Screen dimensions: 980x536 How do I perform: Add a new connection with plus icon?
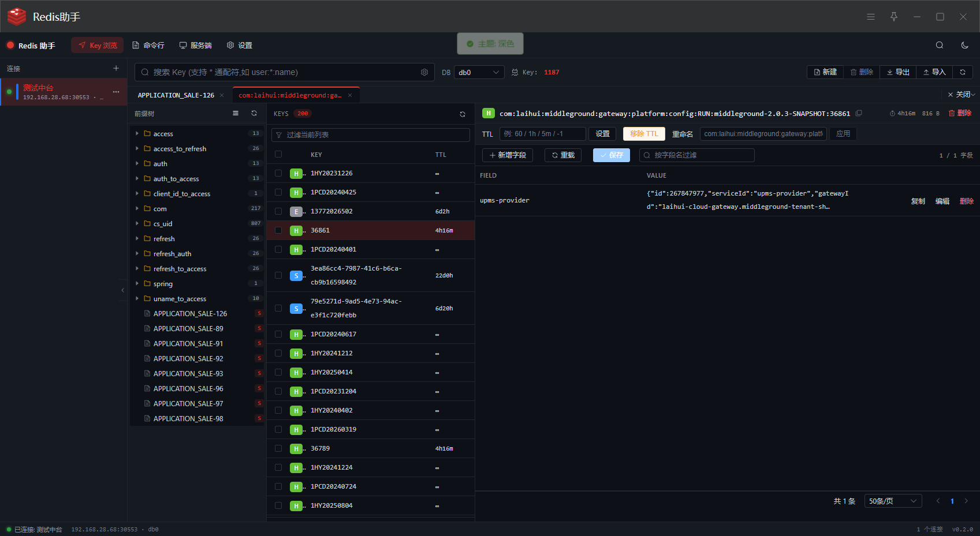116,68
